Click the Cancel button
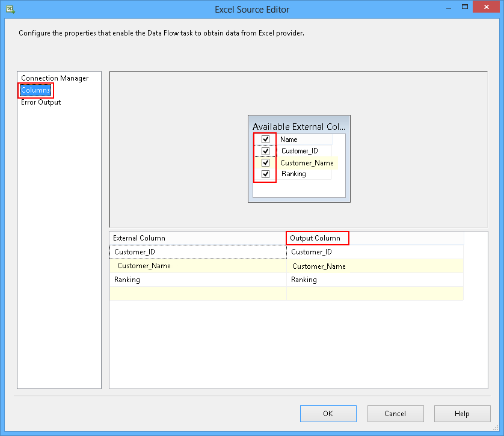This screenshot has height=436, width=504. (x=395, y=414)
